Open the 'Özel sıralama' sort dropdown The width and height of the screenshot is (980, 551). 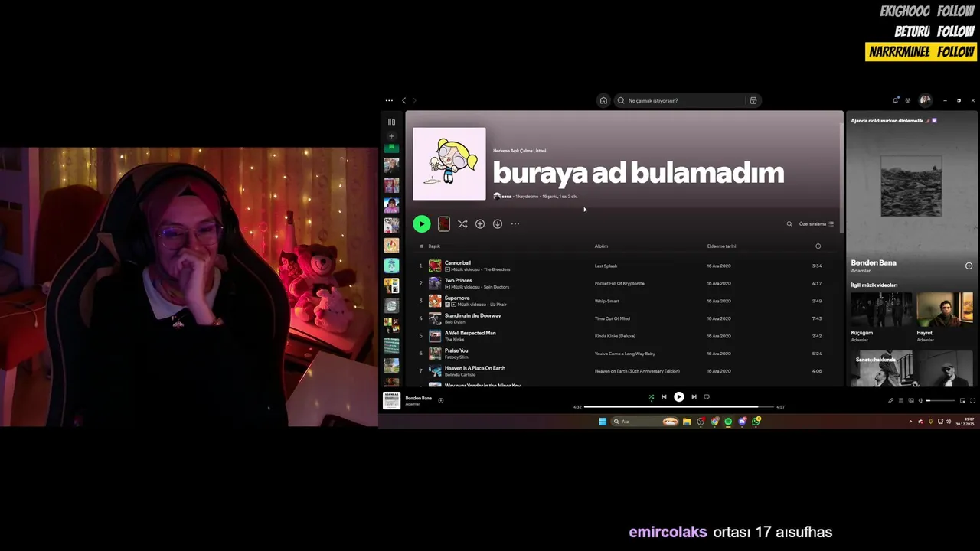tap(816, 224)
